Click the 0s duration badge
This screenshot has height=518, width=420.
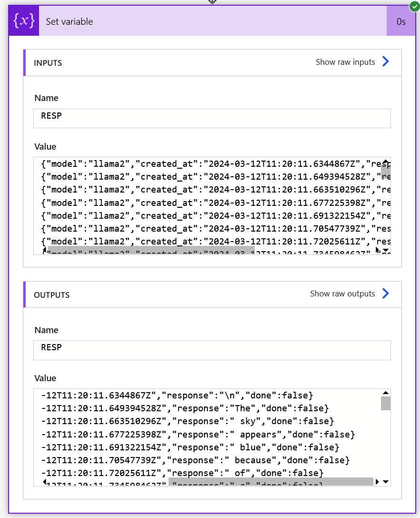(401, 21)
